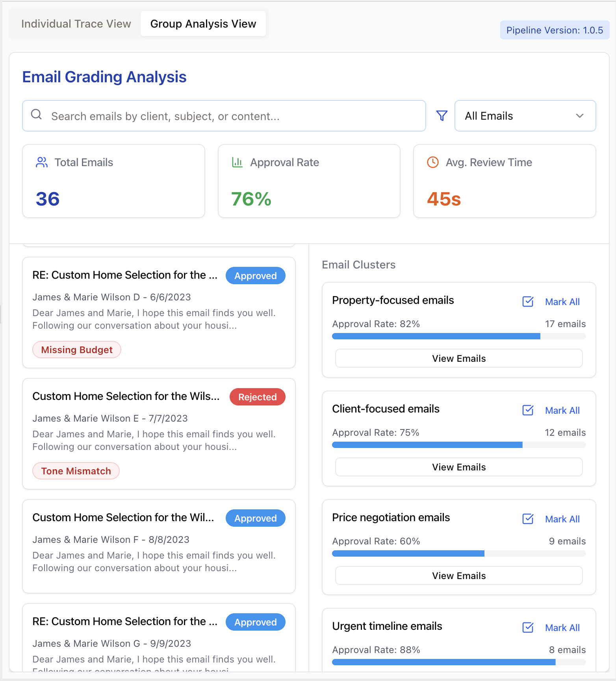
Task: View Emails in Price negotiation cluster
Action: (x=459, y=576)
